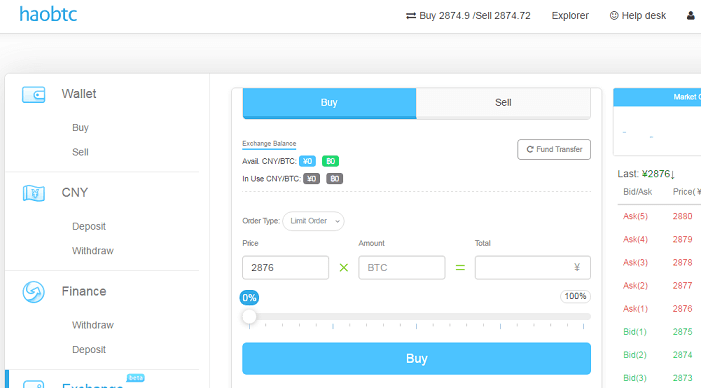Click in-use CNY ¥0 badge
This screenshot has height=388, width=701.
[x=312, y=179]
